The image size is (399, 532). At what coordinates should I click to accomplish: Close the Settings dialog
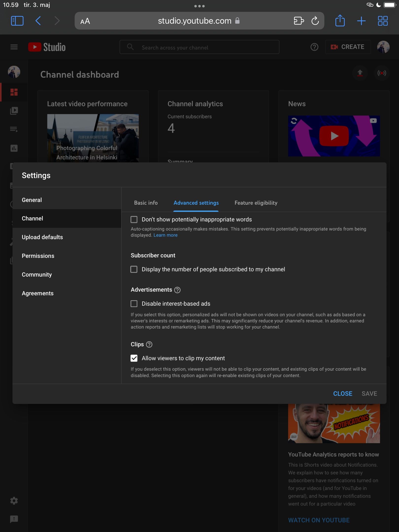(343, 394)
